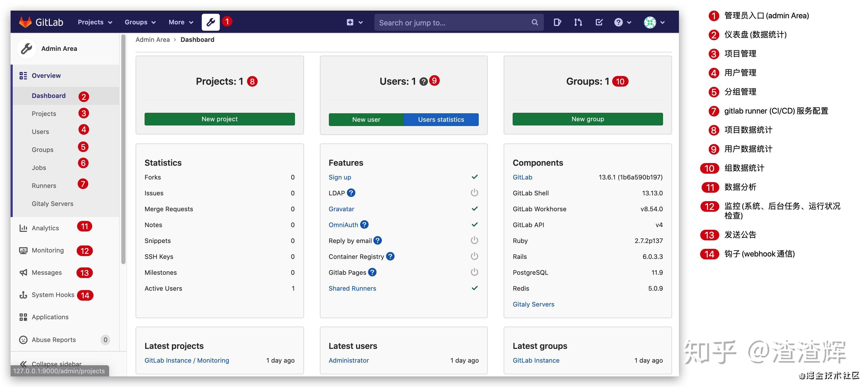Toggle the LDAP feature power icon
This screenshot has height=387, width=868.
tap(474, 193)
